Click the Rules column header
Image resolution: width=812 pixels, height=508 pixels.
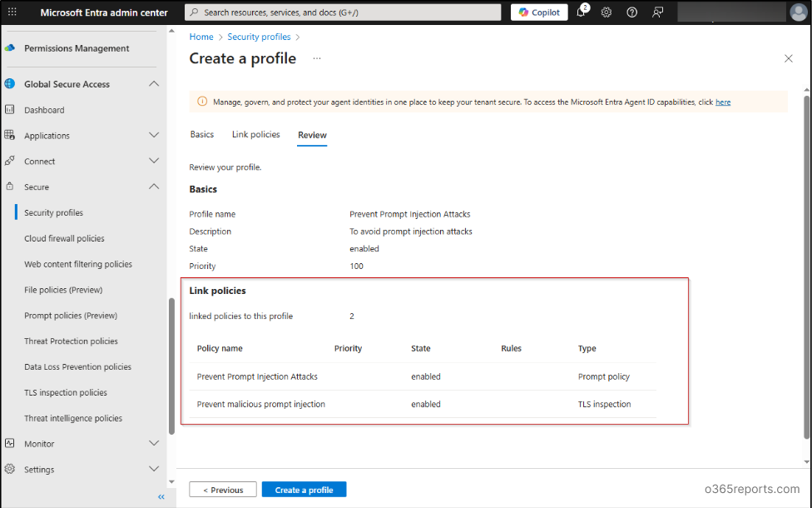click(511, 348)
